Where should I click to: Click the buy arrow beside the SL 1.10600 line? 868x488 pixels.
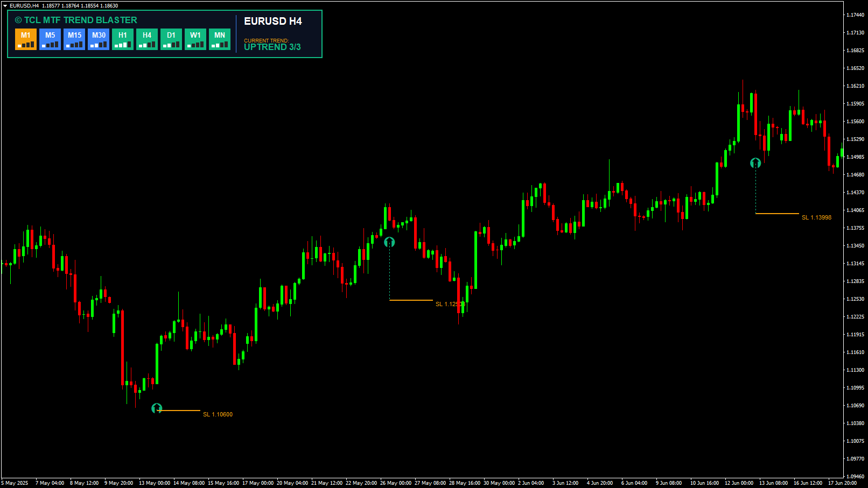157,408
